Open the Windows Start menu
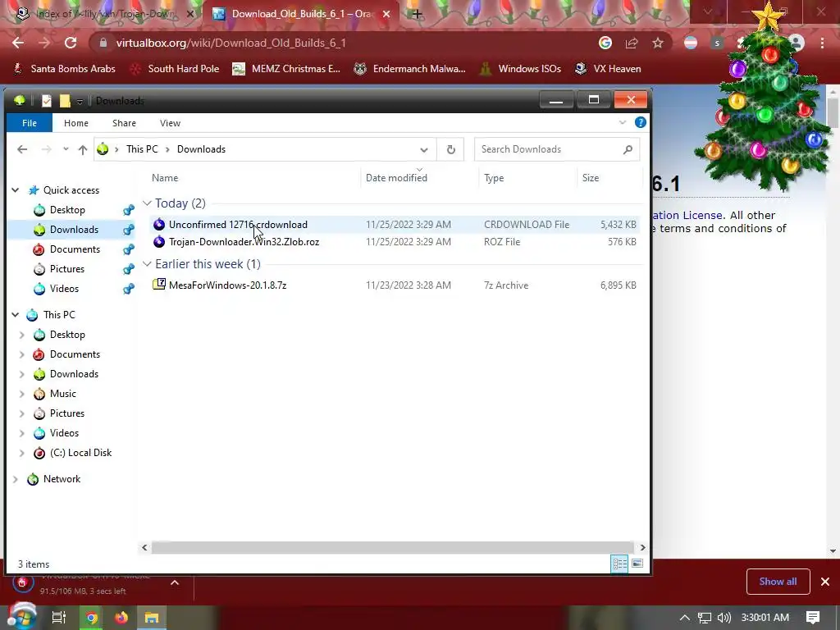 pyautogui.click(x=21, y=617)
